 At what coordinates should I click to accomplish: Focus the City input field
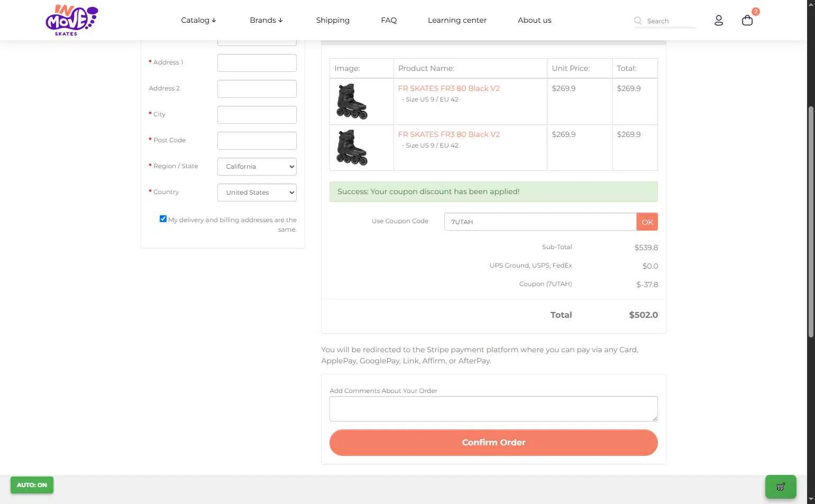[257, 115]
